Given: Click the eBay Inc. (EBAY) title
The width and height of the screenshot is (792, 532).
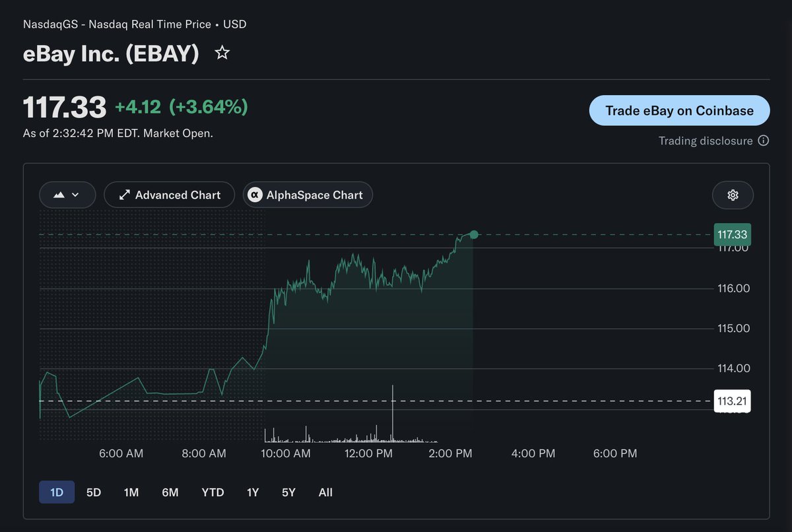Looking at the screenshot, I should [111, 53].
